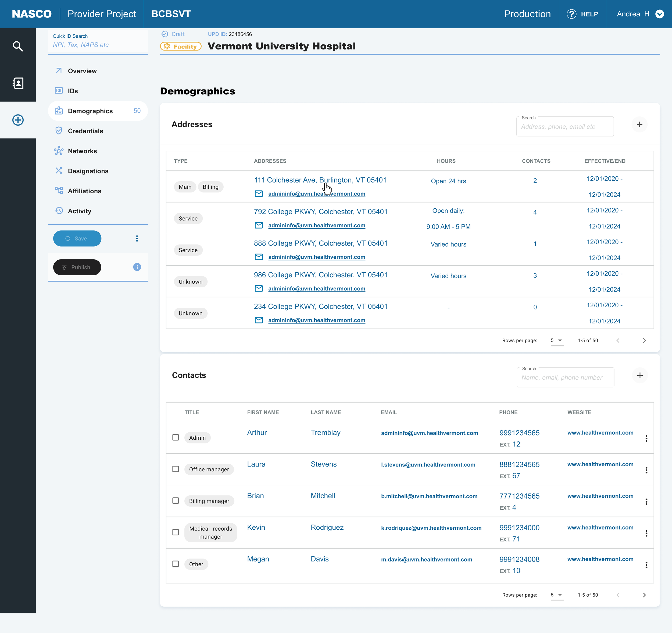The image size is (672, 633).
Task: Open Contacts rows per page dropdown
Action: 557,595
